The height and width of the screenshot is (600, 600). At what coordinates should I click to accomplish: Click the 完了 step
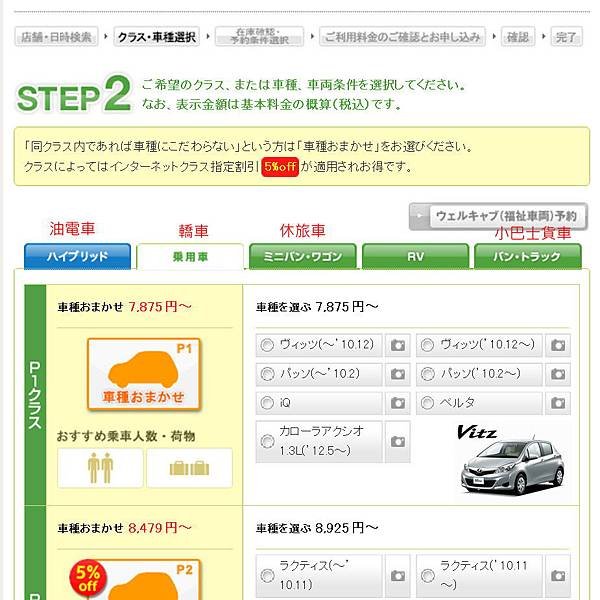566,37
